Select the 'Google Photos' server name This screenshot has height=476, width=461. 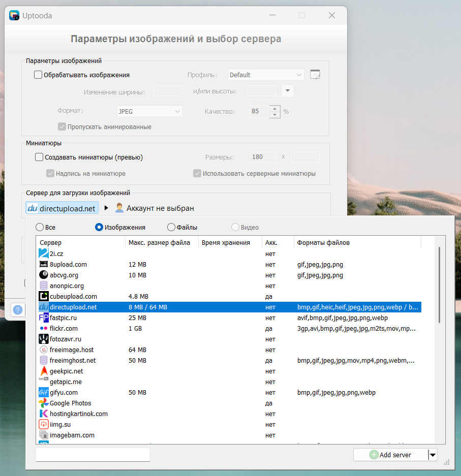click(71, 403)
